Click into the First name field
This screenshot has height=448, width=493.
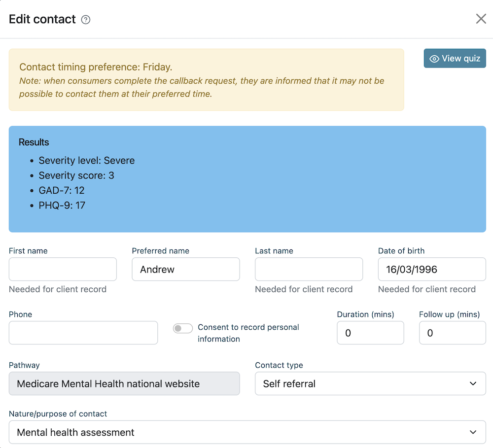[62, 269]
